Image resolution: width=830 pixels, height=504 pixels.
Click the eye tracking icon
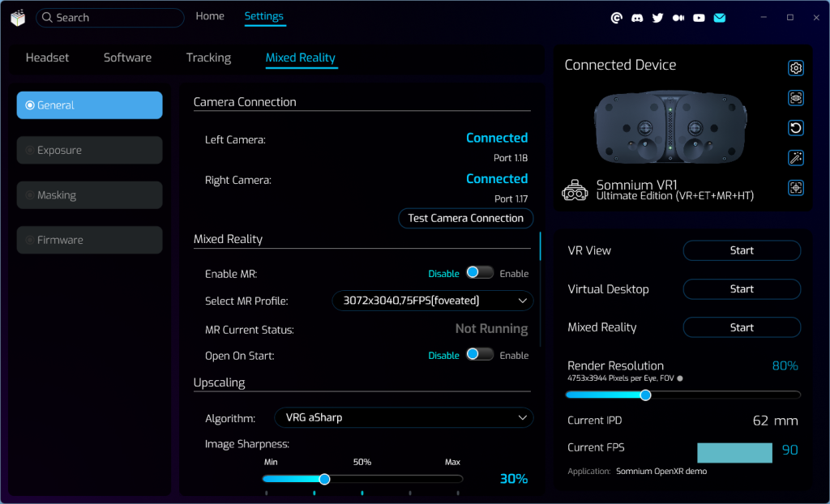pos(796,98)
